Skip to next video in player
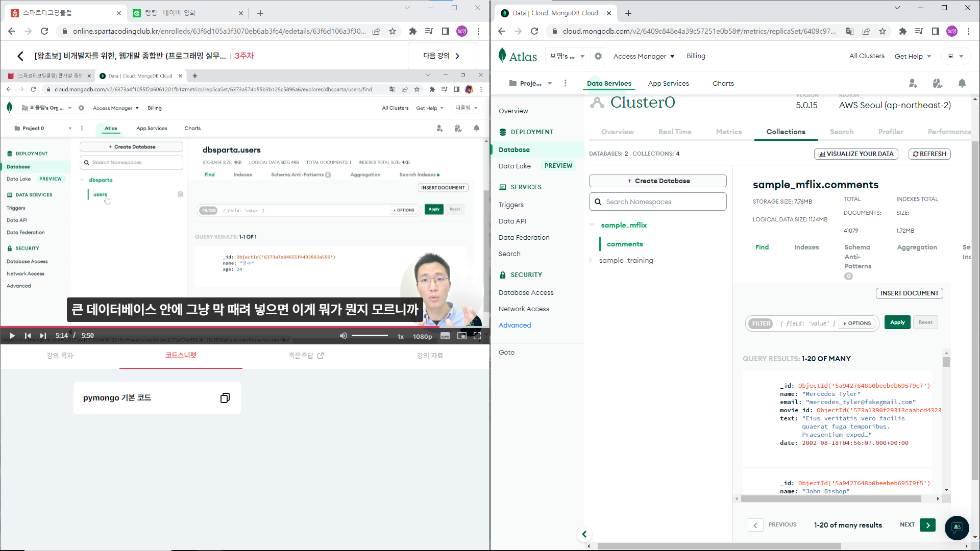980x551 pixels. click(43, 336)
